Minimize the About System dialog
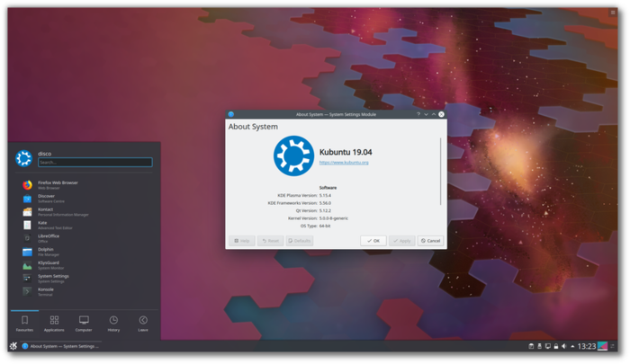This screenshot has height=364, width=630. tap(426, 114)
